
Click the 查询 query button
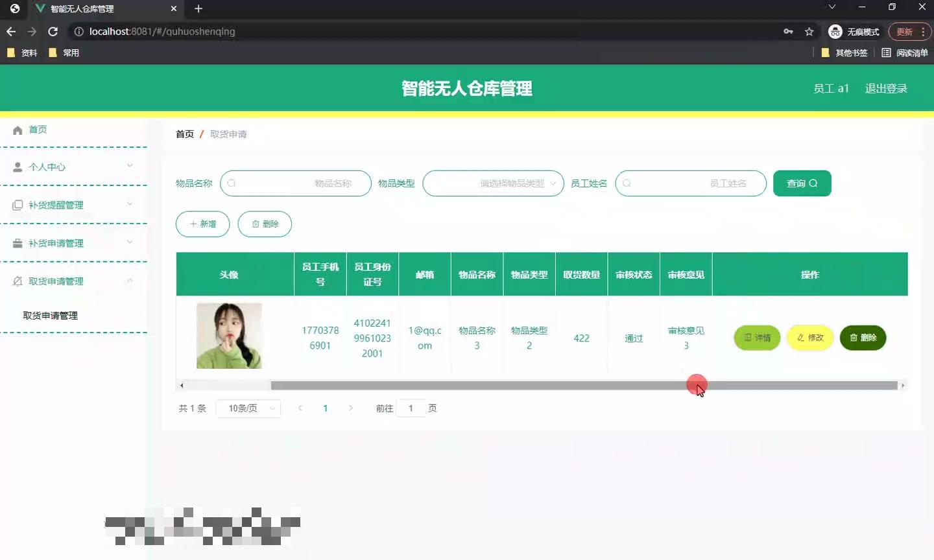coord(802,183)
